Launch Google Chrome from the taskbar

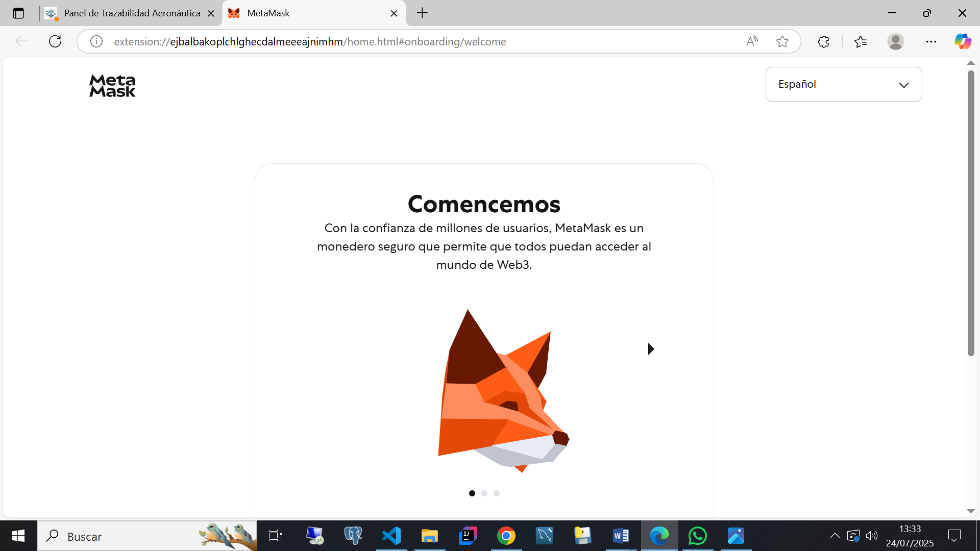pyautogui.click(x=506, y=536)
